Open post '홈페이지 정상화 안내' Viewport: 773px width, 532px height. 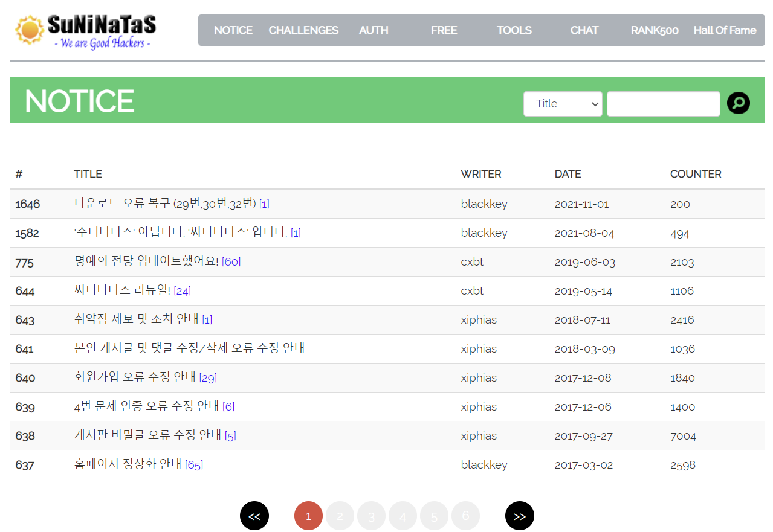[128, 464]
